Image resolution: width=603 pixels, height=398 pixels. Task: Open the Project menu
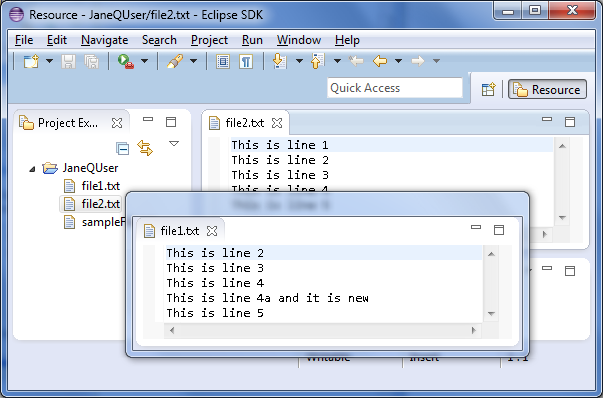(209, 40)
